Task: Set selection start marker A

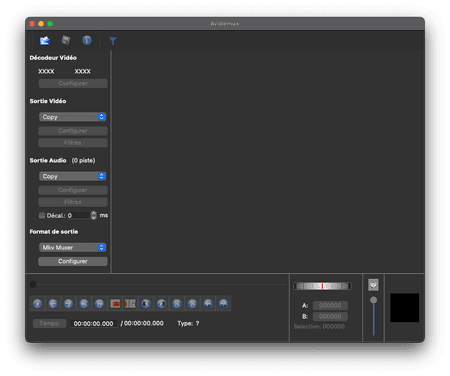Action: 115,304
